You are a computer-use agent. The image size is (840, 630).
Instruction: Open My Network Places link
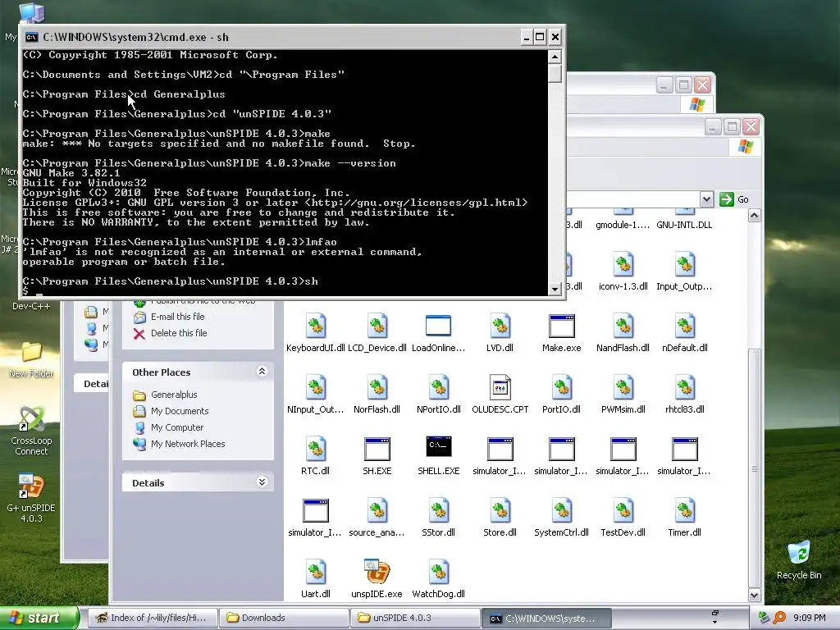tap(188, 444)
